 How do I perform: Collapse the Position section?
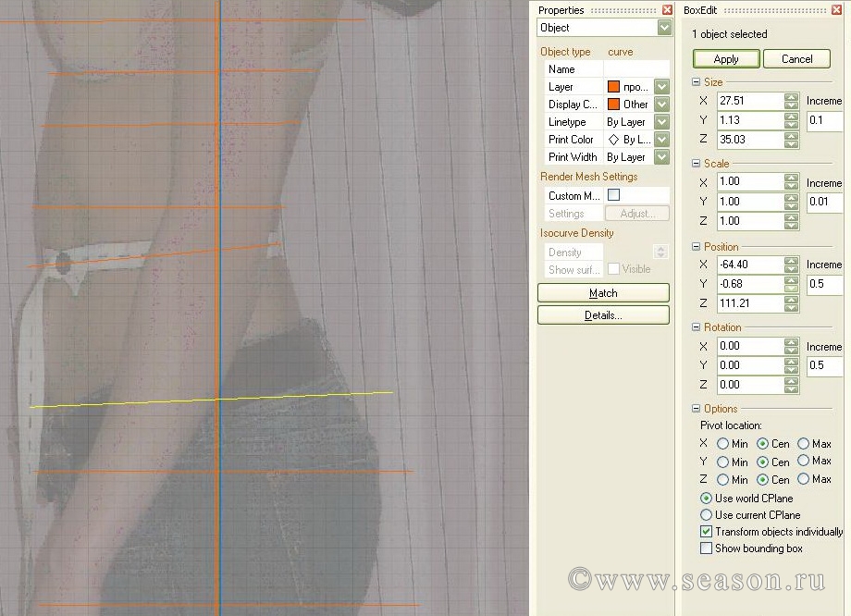pos(697,247)
